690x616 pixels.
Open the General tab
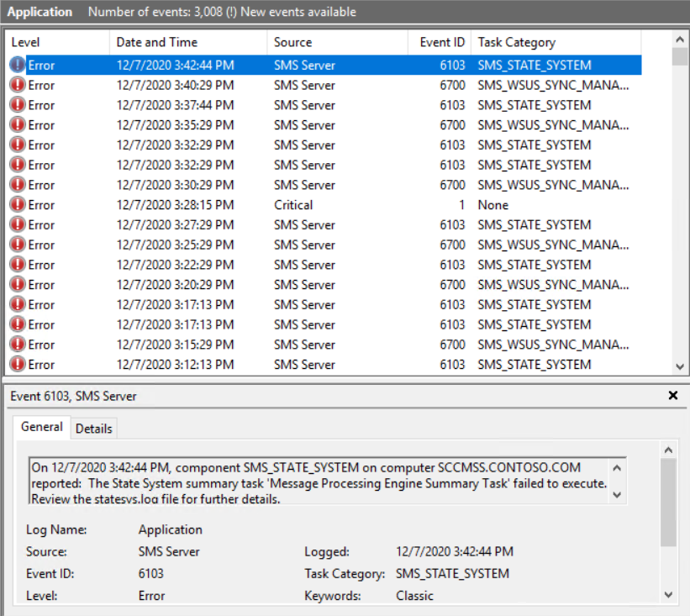point(42,427)
